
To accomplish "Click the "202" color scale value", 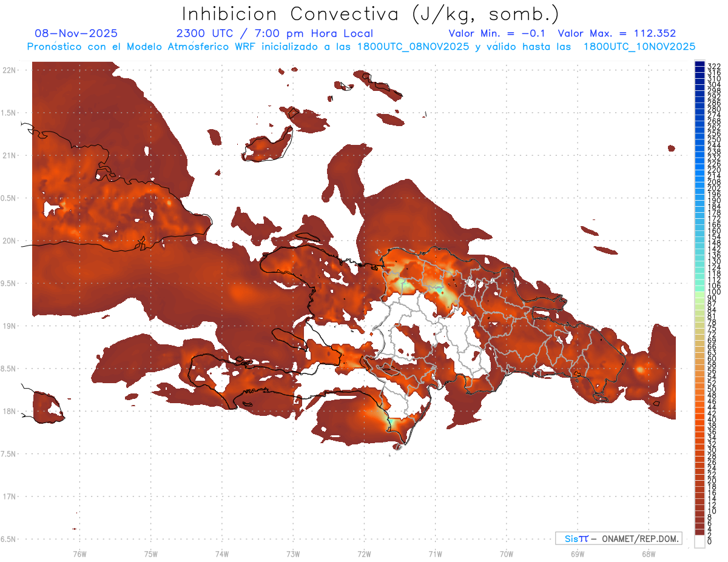I will tap(714, 188).
